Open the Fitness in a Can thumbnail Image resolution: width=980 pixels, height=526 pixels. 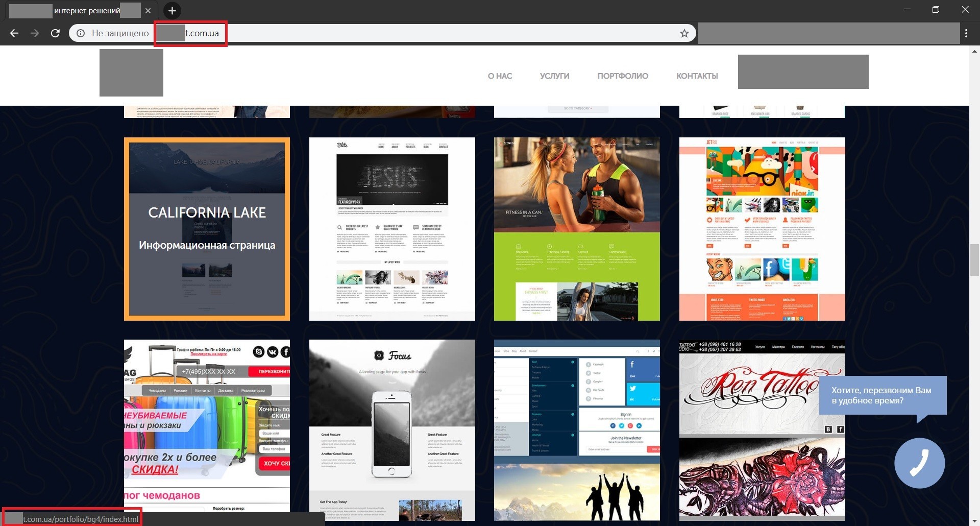577,229
